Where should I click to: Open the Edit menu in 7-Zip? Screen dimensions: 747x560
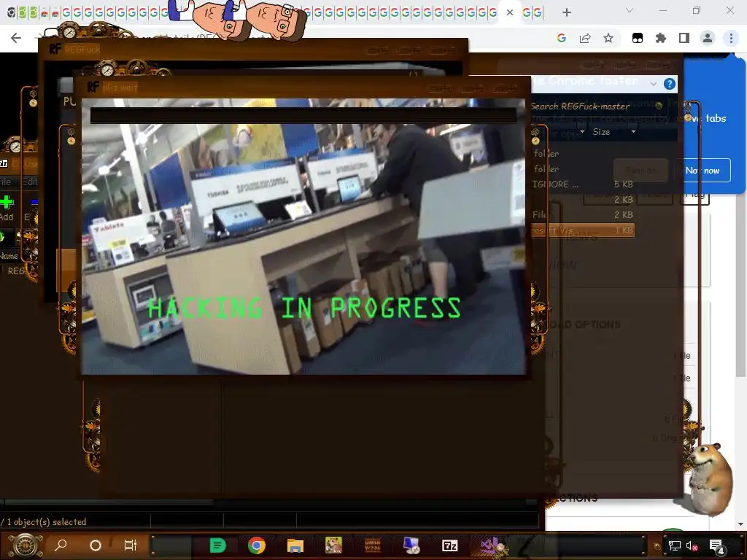tap(30, 182)
